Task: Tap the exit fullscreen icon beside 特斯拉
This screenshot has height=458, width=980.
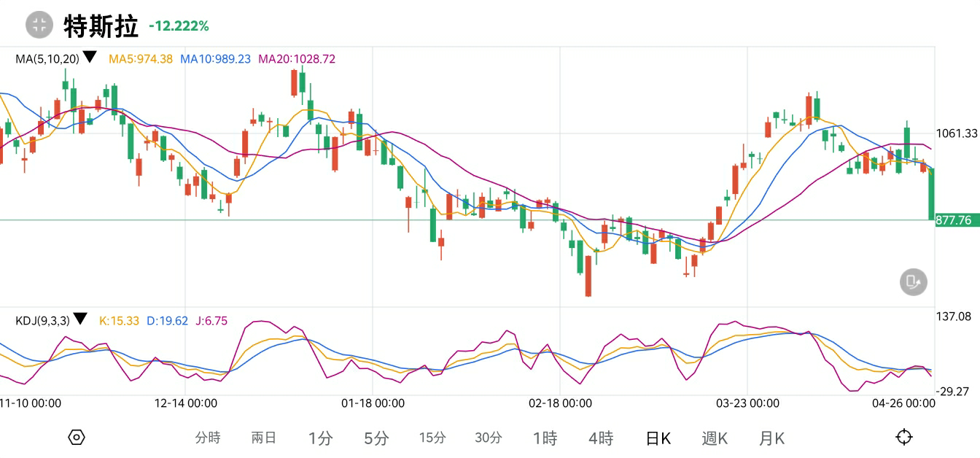Action: [x=39, y=26]
